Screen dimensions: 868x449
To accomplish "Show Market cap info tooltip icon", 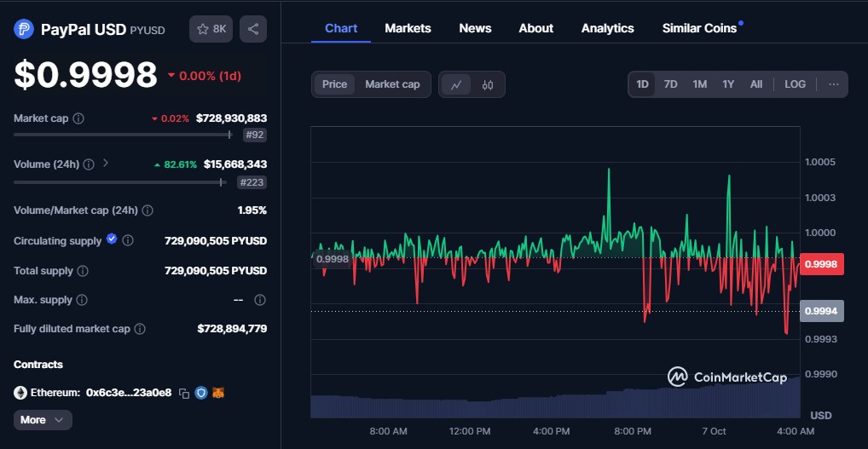I will pos(78,118).
